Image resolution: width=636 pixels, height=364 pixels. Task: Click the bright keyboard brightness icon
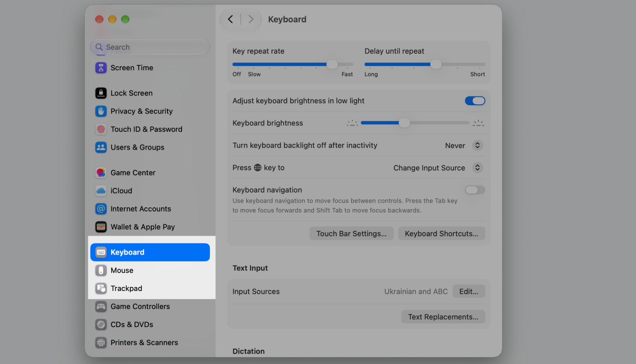coord(478,123)
